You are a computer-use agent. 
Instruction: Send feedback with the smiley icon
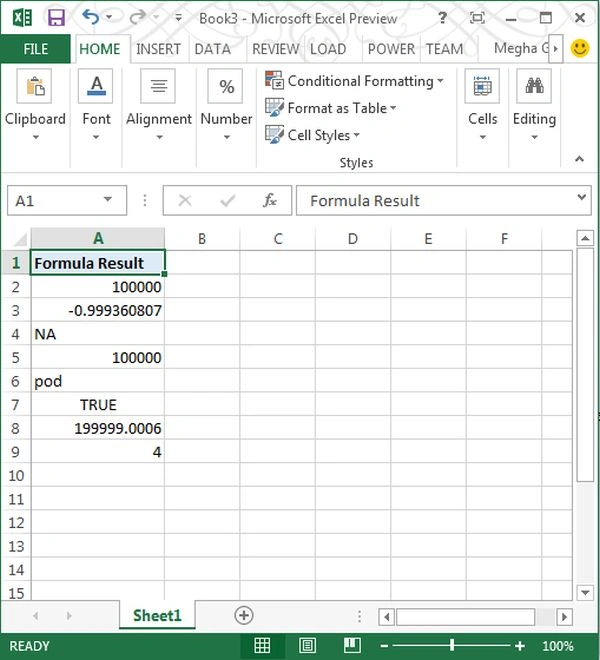click(x=580, y=48)
